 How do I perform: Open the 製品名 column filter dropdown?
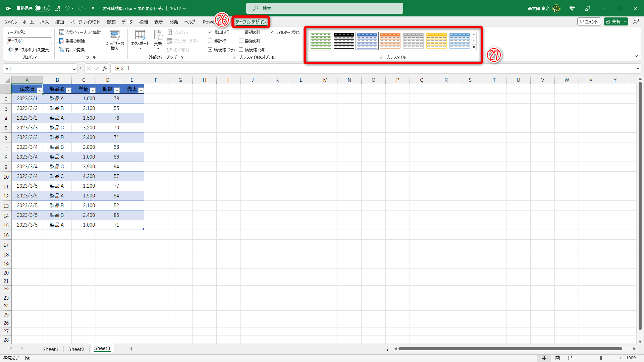(x=69, y=90)
